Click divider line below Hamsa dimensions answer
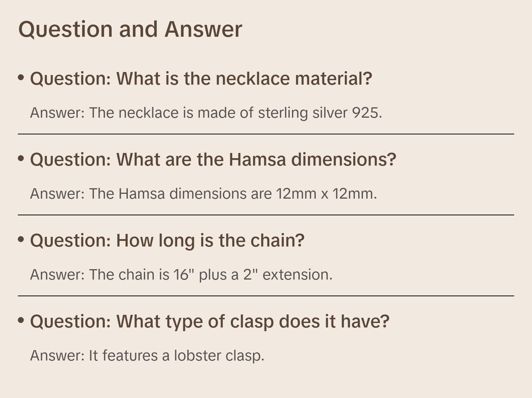Viewport: 532px width, 398px height. (x=266, y=215)
